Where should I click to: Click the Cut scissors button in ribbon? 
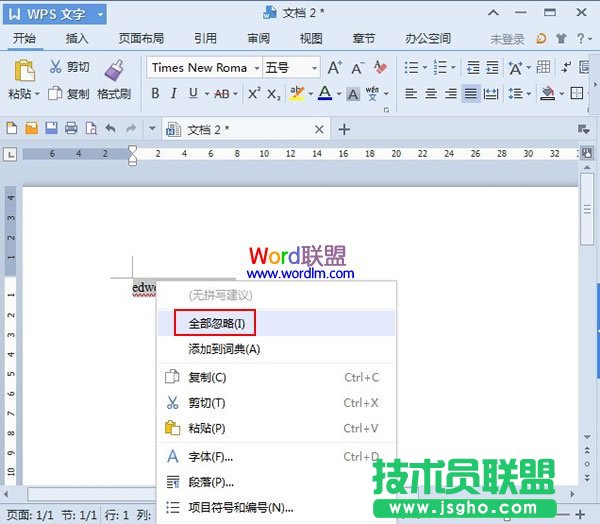pyautogui.click(x=69, y=67)
